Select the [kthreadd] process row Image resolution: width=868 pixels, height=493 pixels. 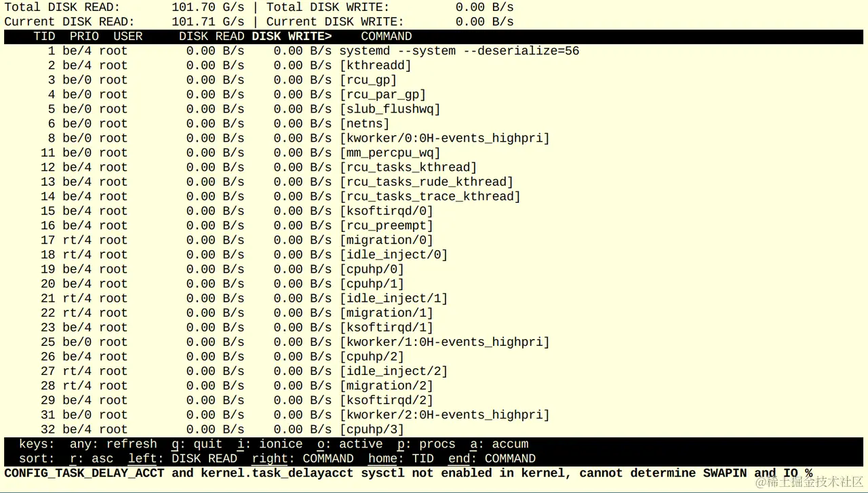tap(434, 66)
